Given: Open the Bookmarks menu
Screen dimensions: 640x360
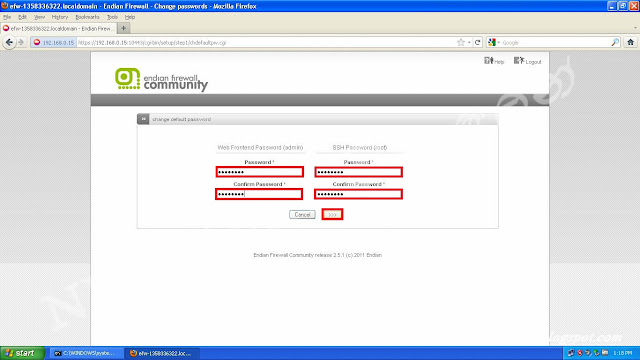Looking at the screenshot, I should (87, 17).
